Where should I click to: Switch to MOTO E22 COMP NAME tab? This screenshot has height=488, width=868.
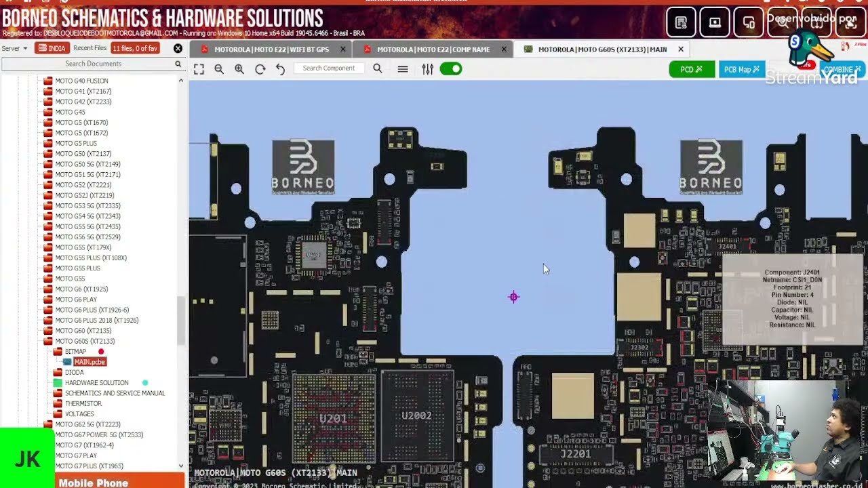coord(433,49)
